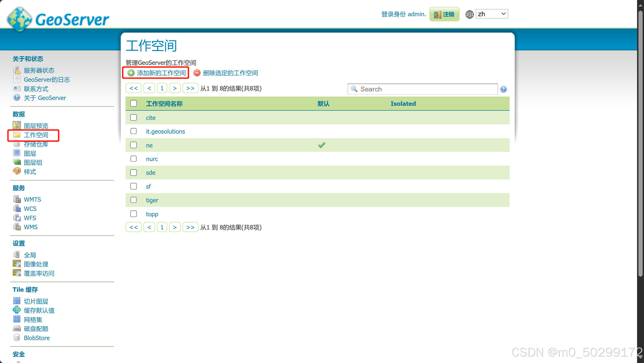Image resolution: width=644 pixels, height=363 pixels.
Task: Click the top page 1 button
Action: point(162,88)
